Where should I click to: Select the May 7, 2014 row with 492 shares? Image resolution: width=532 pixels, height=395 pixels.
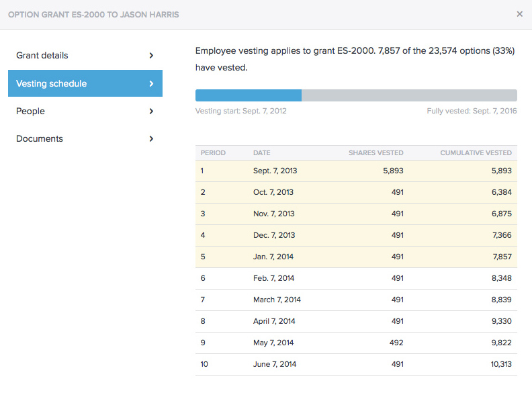[x=356, y=343]
